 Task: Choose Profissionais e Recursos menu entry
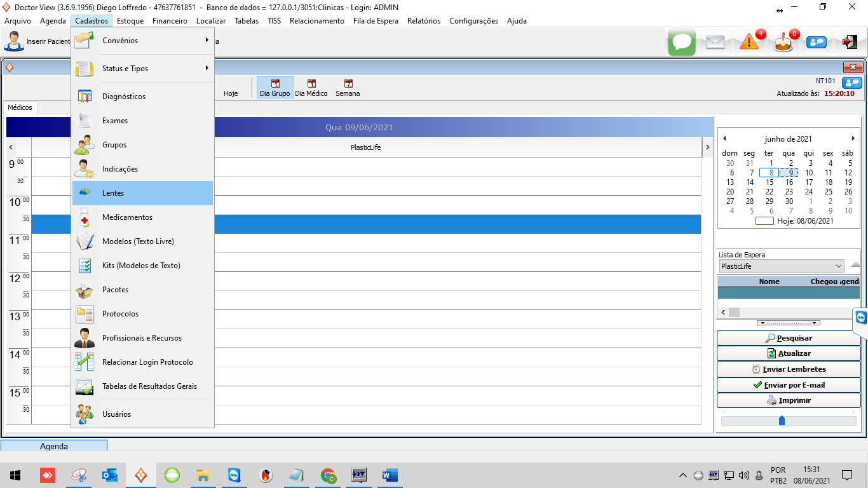[142, 338]
